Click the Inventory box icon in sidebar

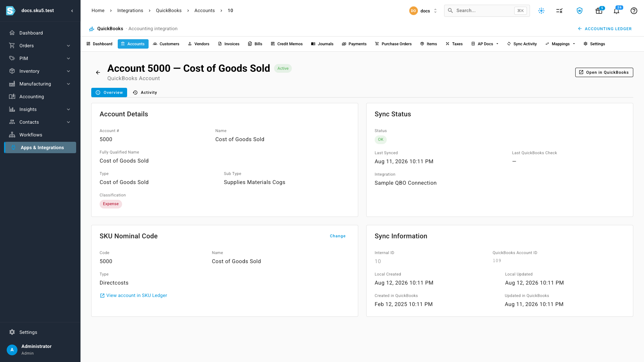[x=12, y=71]
